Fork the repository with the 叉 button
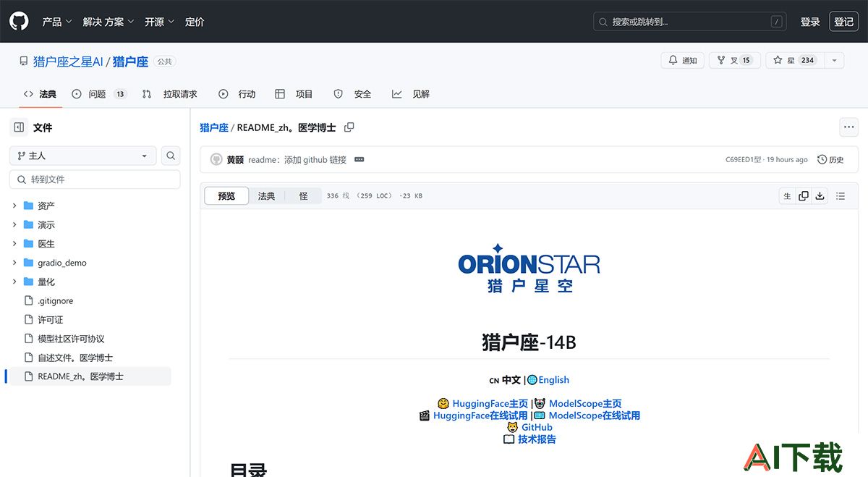 [734, 61]
